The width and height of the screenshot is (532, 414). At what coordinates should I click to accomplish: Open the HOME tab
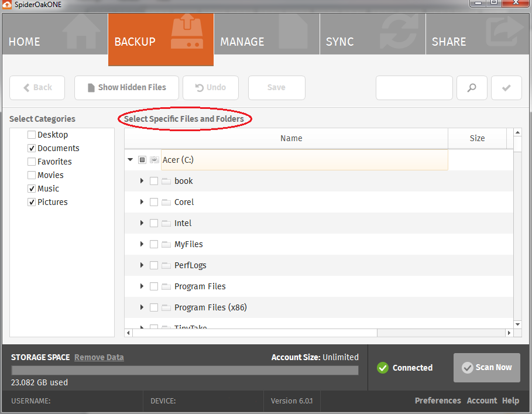coord(55,34)
